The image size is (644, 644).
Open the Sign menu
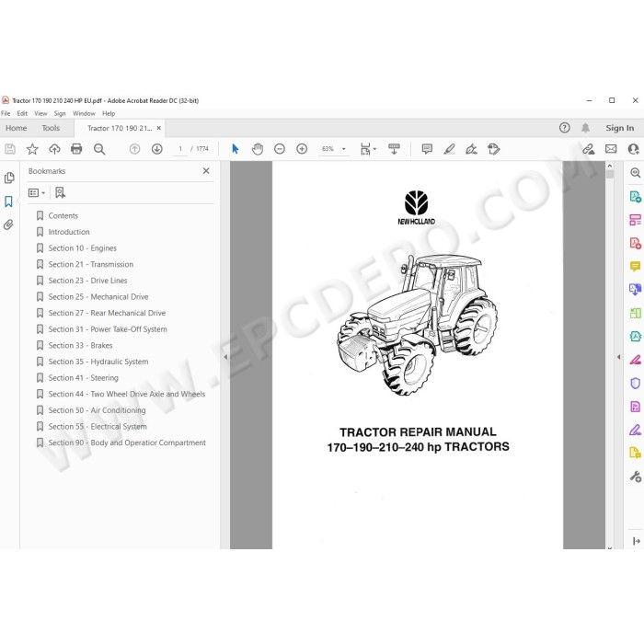(60, 113)
